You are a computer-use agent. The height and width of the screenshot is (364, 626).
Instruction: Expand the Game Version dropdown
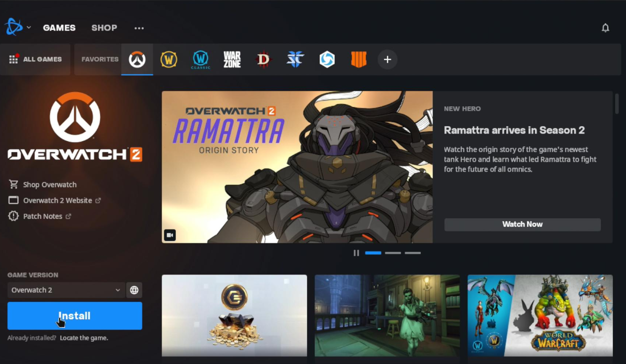[66, 290]
